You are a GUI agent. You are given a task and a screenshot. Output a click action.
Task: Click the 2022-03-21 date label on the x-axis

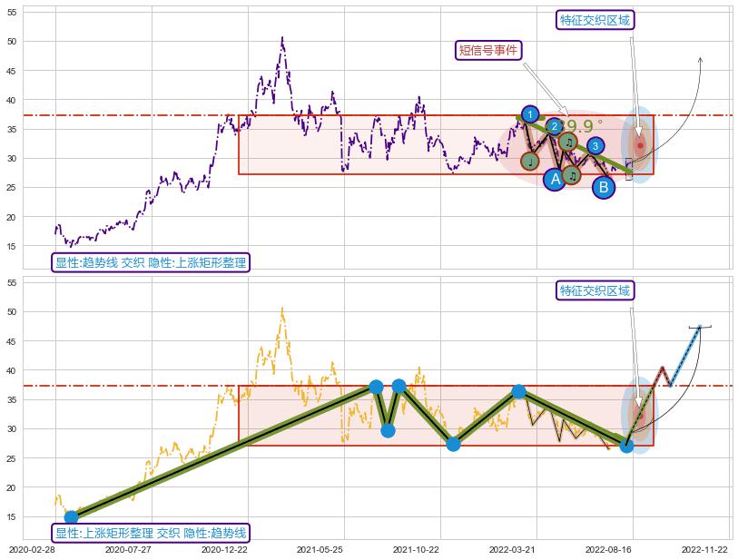512,549
